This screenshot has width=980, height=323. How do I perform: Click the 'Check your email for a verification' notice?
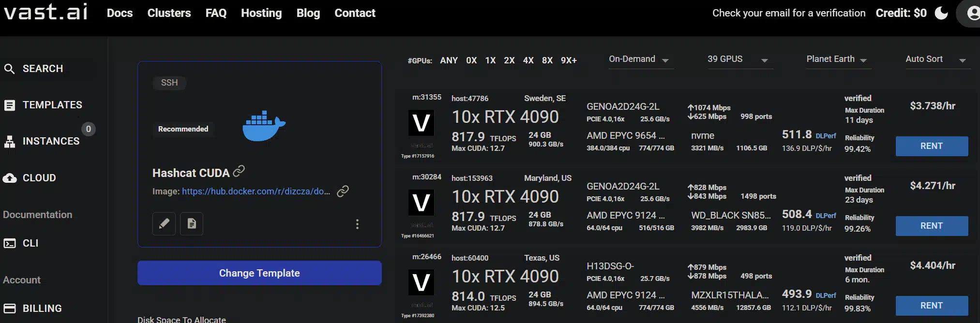[789, 13]
